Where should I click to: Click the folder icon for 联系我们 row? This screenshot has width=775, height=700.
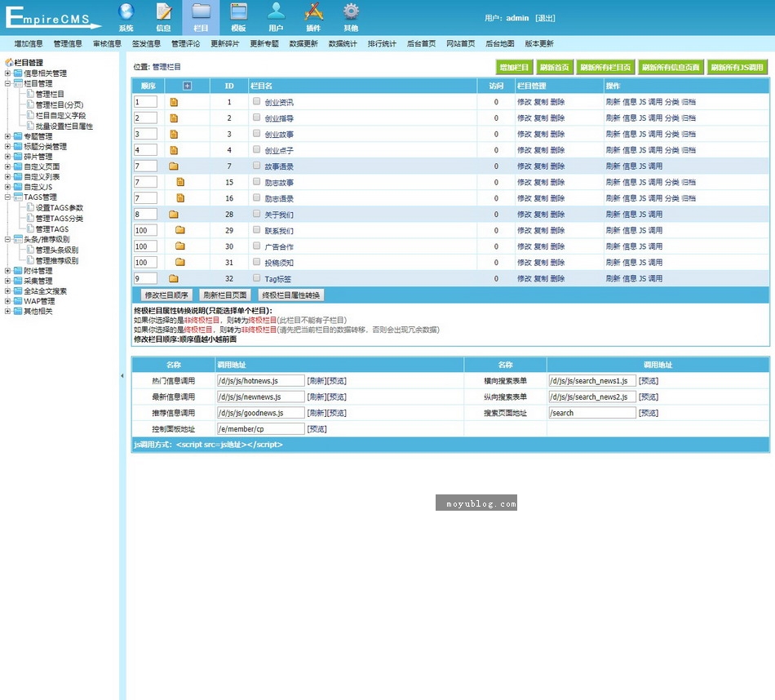tap(180, 230)
